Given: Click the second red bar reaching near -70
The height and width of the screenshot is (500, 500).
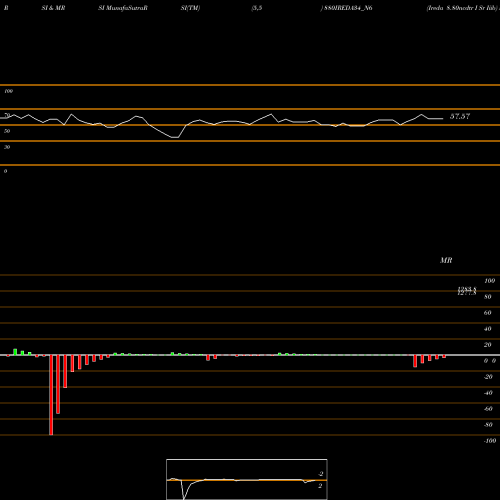Looking at the screenshot, I should 58,384.
